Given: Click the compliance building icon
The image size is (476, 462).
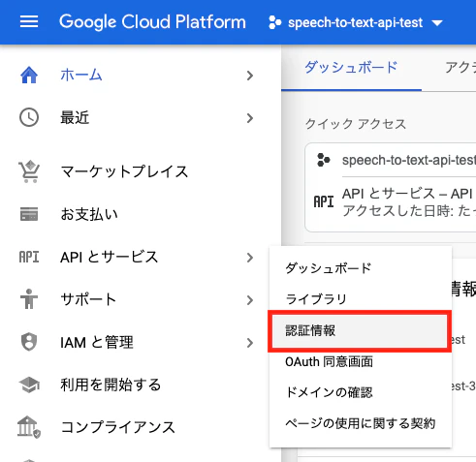Looking at the screenshot, I should point(29,427).
